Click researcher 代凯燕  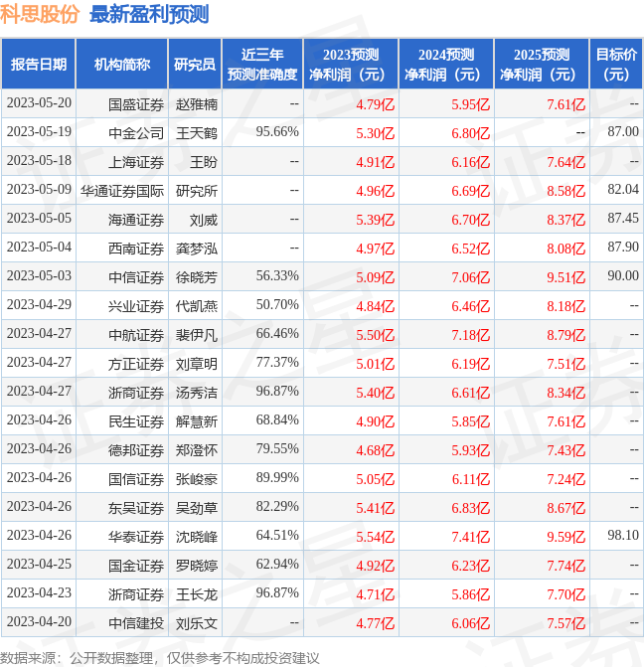pyautogui.click(x=197, y=306)
